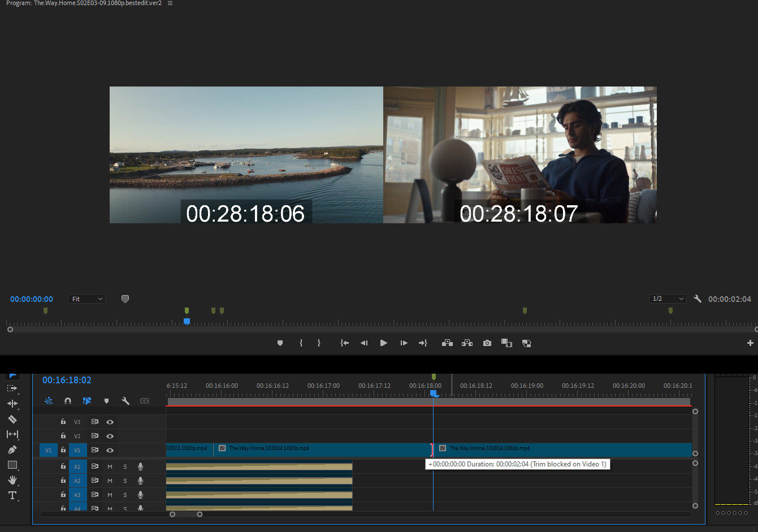Toggle sync lock for track A3
Image resolution: width=758 pixels, height=532 pixels.
click(94, 495)
